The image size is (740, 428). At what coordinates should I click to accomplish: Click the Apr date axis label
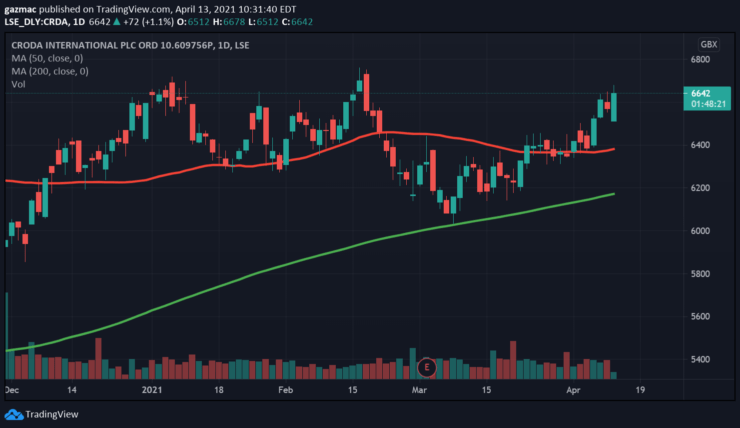click(573, 390)
